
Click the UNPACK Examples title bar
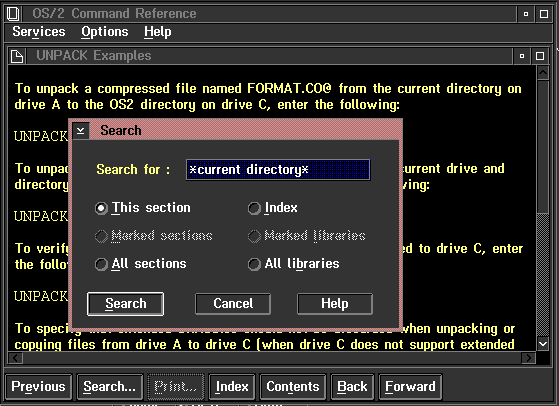[269, 56]
